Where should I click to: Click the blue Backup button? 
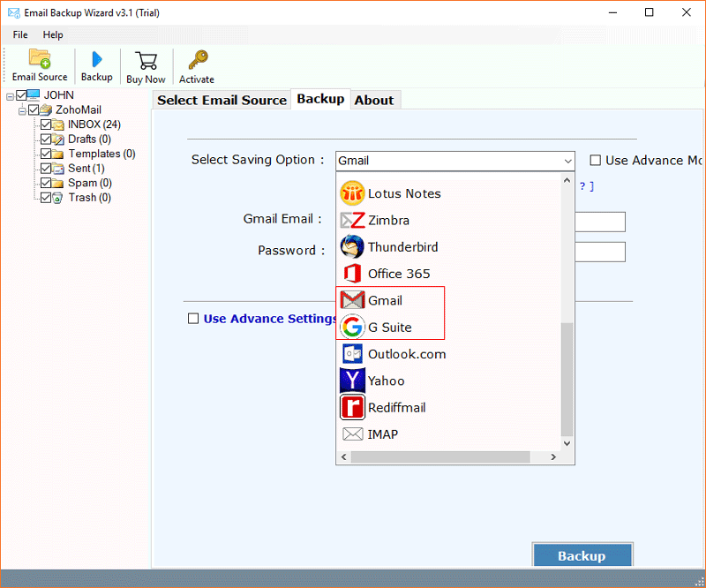coord(582,555)
